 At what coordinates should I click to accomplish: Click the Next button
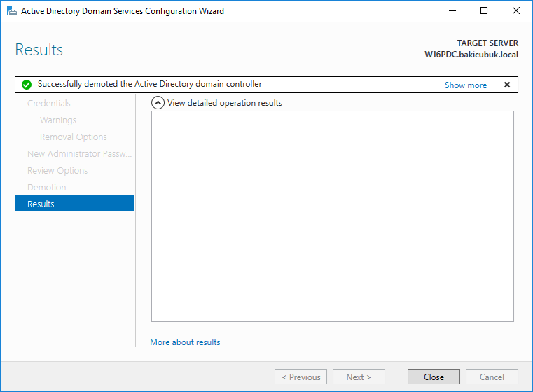tap(359, 377)
